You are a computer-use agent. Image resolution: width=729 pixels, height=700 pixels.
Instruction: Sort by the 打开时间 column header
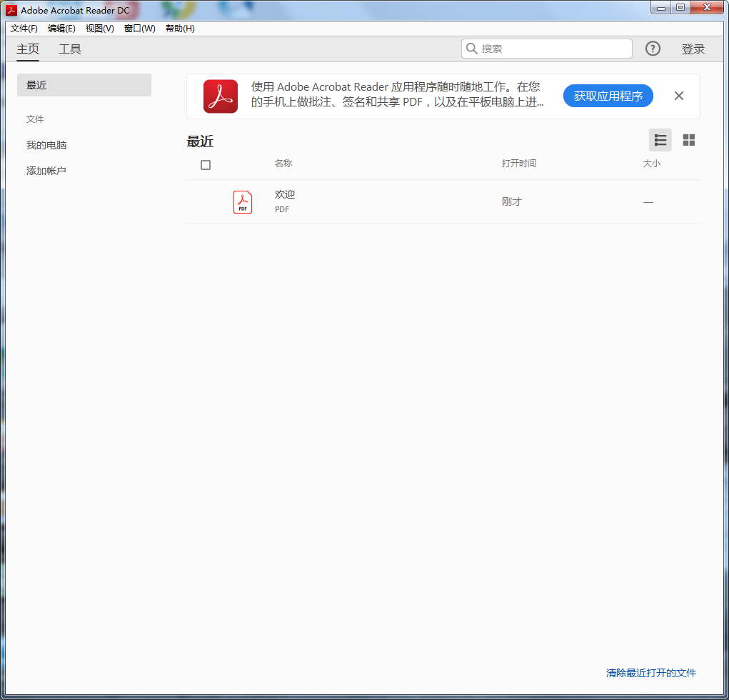coord(518,164)
